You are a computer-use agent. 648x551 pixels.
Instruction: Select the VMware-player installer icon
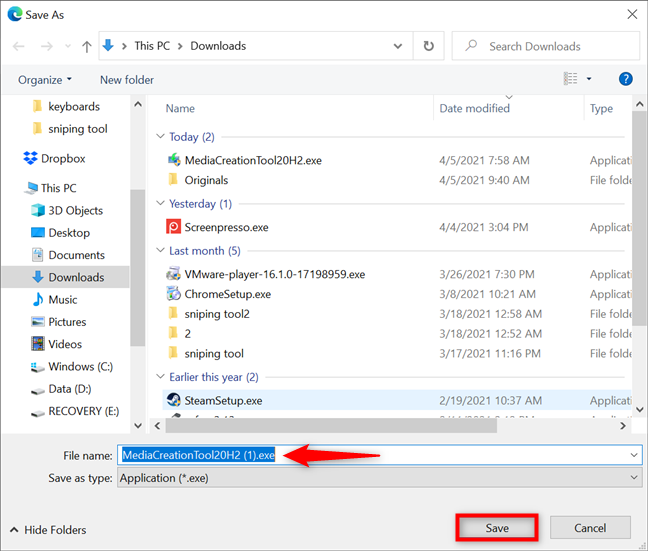pos(174,274)
